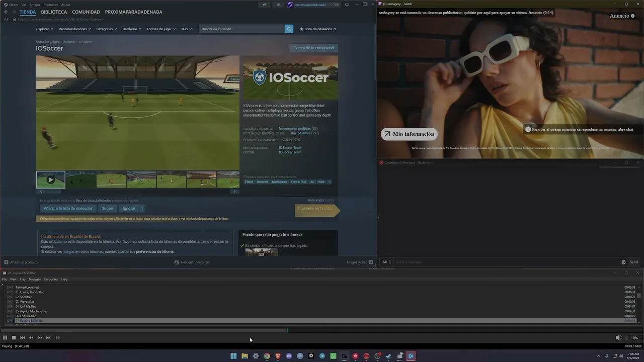The image size is (644, 362).
Task: Select the playlist row Tainted Love.mp3
Action: tap(321, 287)
